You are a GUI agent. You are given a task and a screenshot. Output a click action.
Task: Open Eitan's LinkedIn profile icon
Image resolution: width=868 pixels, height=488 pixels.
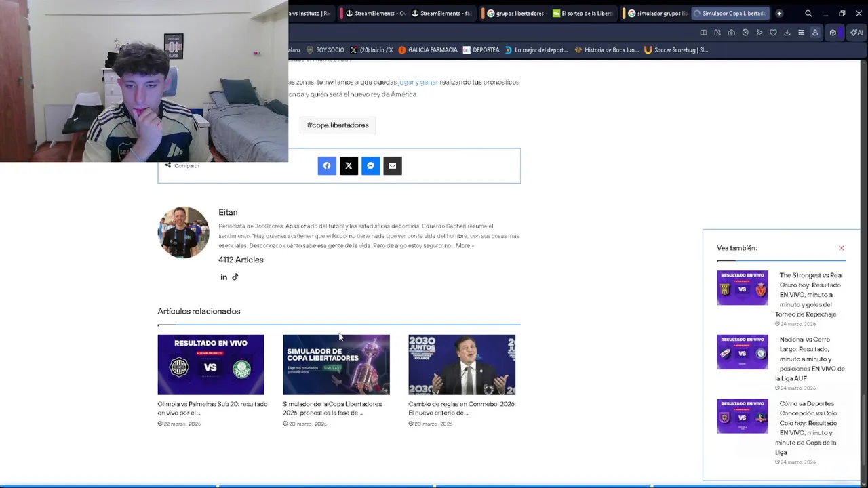(x=224, y=277)
